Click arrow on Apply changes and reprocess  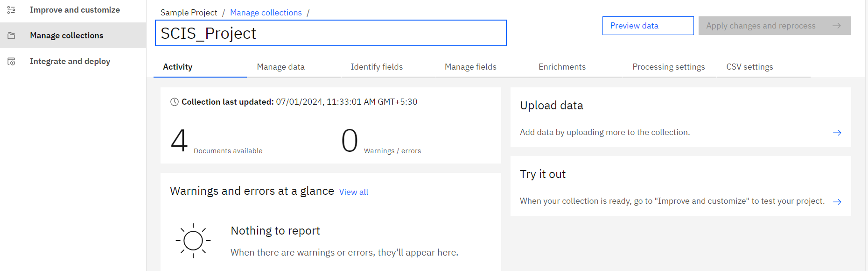(836, 26)
